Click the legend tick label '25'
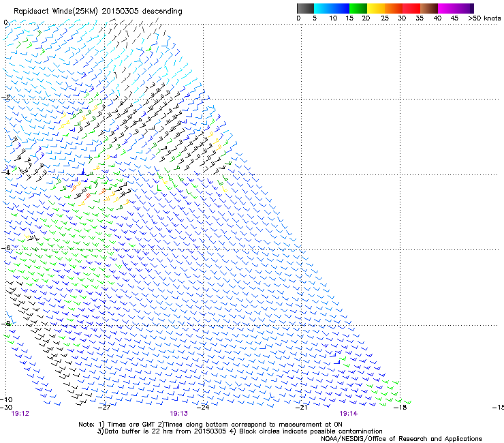This screenshot has height=443, width=504. [385, 18]
